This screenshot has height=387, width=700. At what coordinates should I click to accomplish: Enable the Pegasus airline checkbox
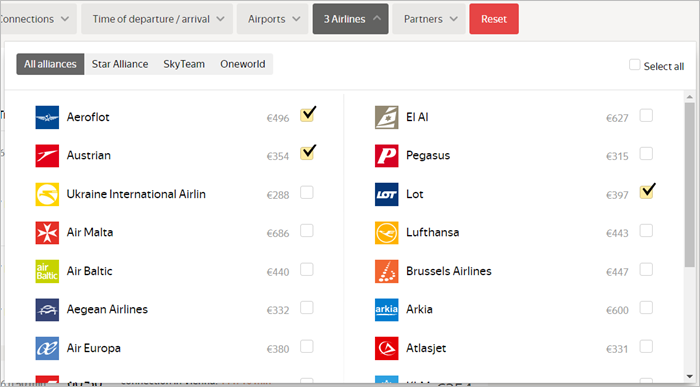tap(646, 154)
